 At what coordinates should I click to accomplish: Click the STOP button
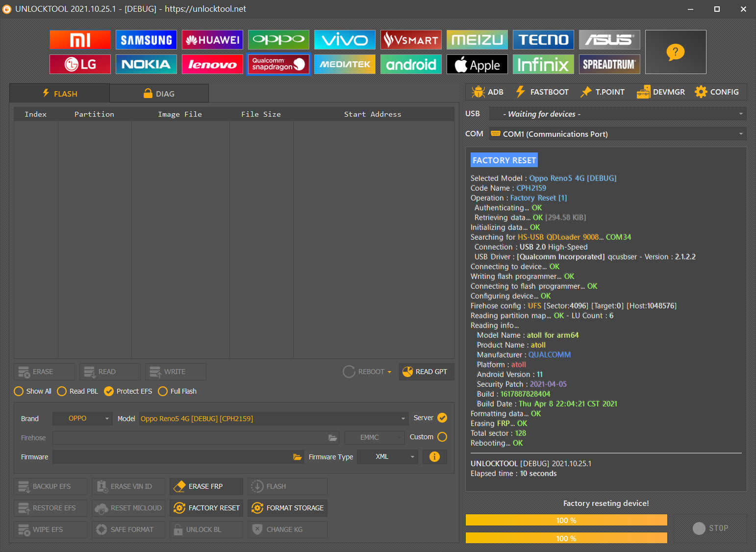(710, 528)
